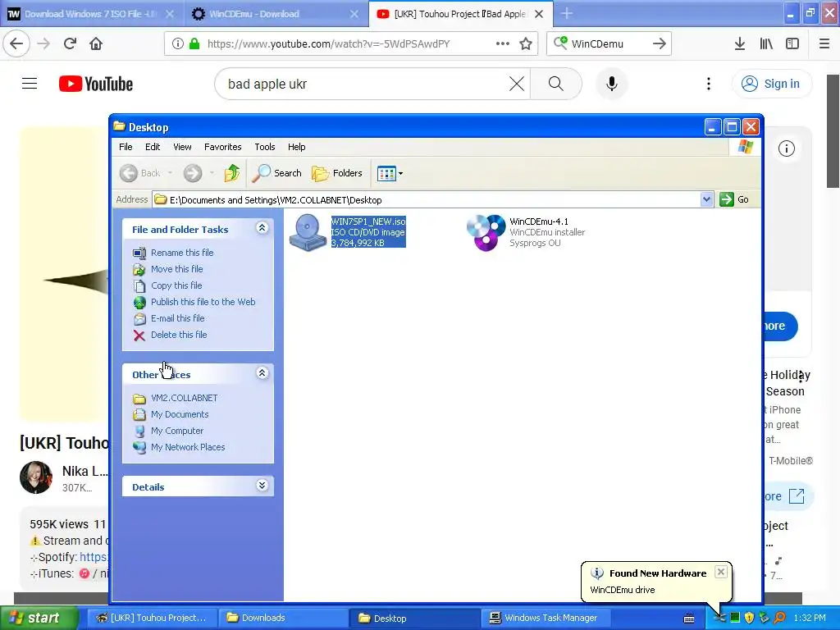Clear the YouTube search box with X
The image size is (840, 630).
[x=517, y=84]
